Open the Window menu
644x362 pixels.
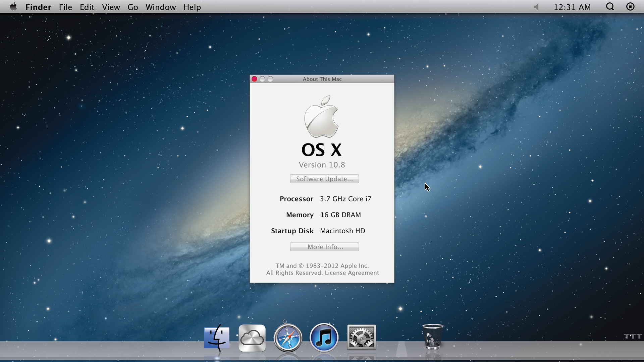coord(161,7)
